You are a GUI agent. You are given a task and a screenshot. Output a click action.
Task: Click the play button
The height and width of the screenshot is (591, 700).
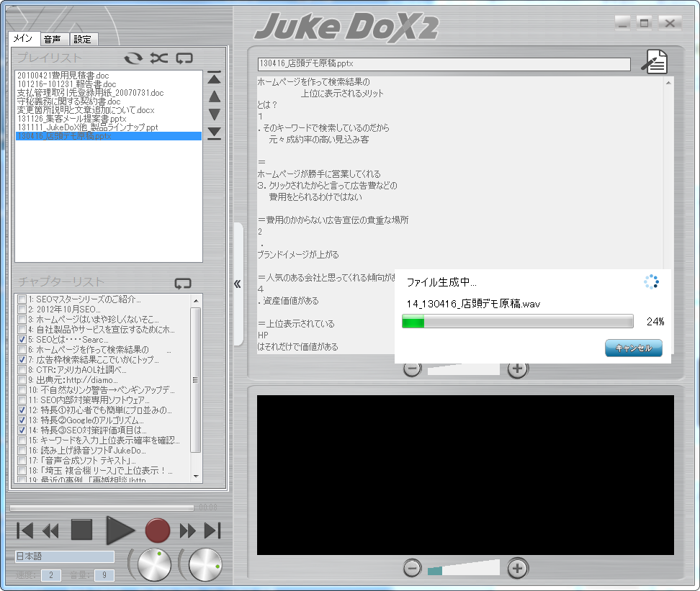[x=120, y=531]
